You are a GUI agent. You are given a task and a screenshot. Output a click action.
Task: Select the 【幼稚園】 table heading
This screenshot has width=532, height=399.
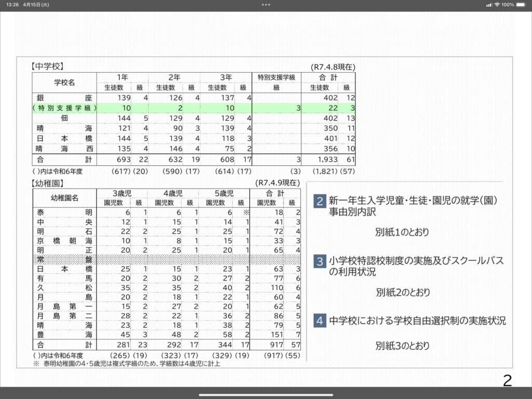(48, 183)
